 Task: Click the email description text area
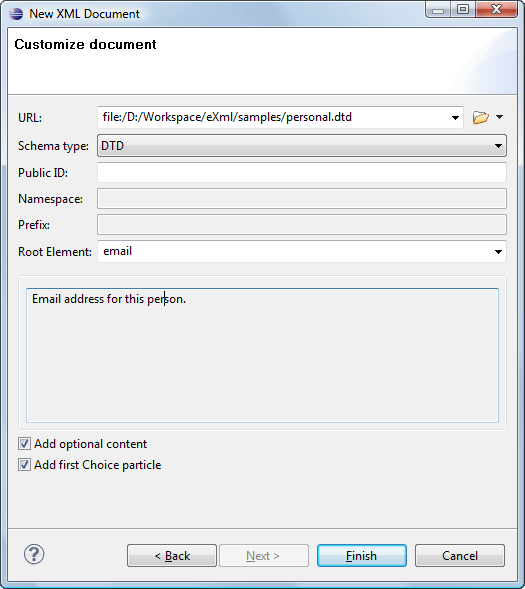262,355
